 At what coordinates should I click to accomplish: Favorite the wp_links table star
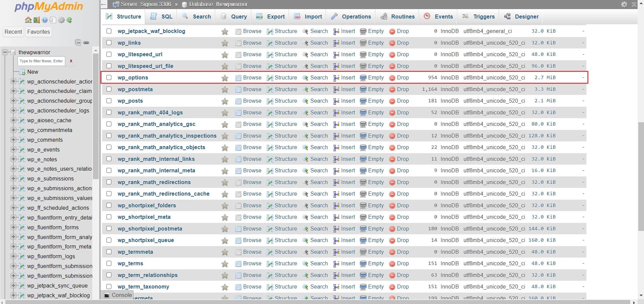coord(225,43)
